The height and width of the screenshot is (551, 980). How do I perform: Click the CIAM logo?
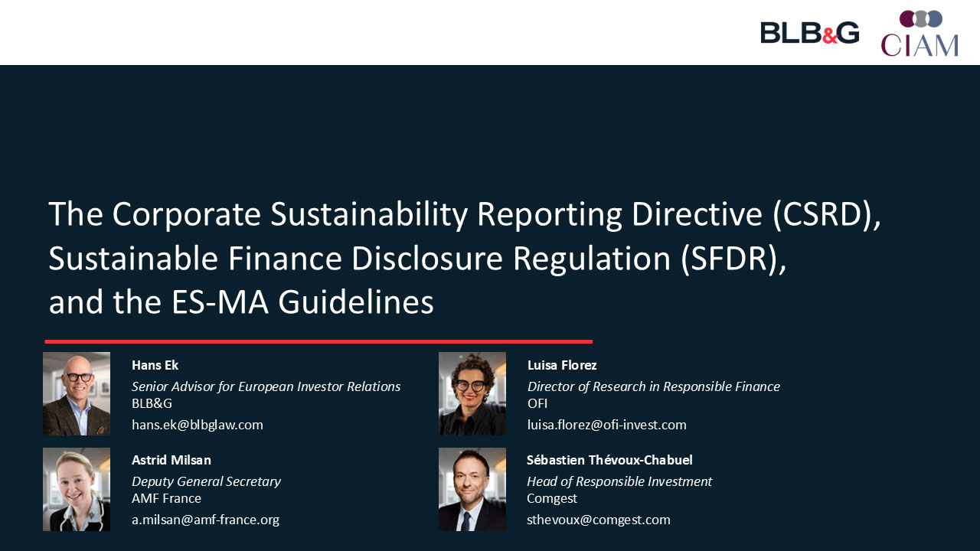point(920,33)
